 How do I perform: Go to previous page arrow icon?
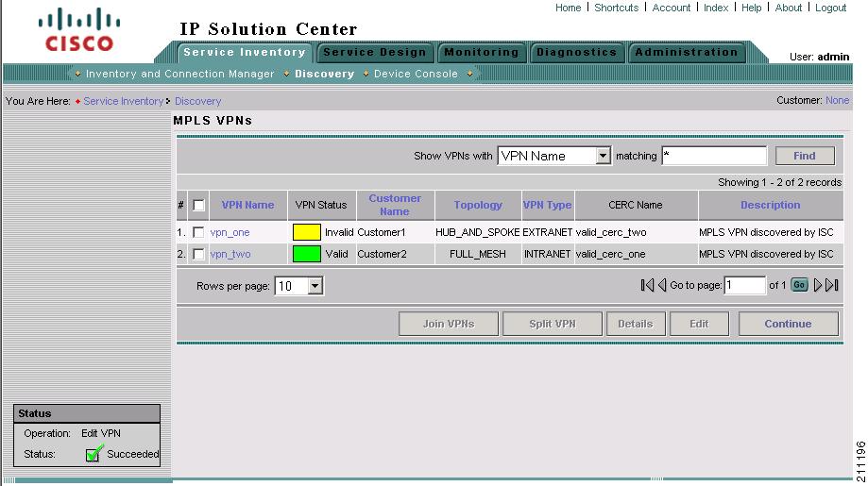pos(661,285)
